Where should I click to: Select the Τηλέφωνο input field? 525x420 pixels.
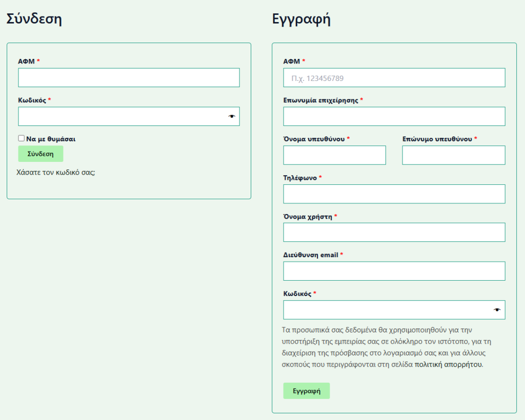[x=394, y=194]
